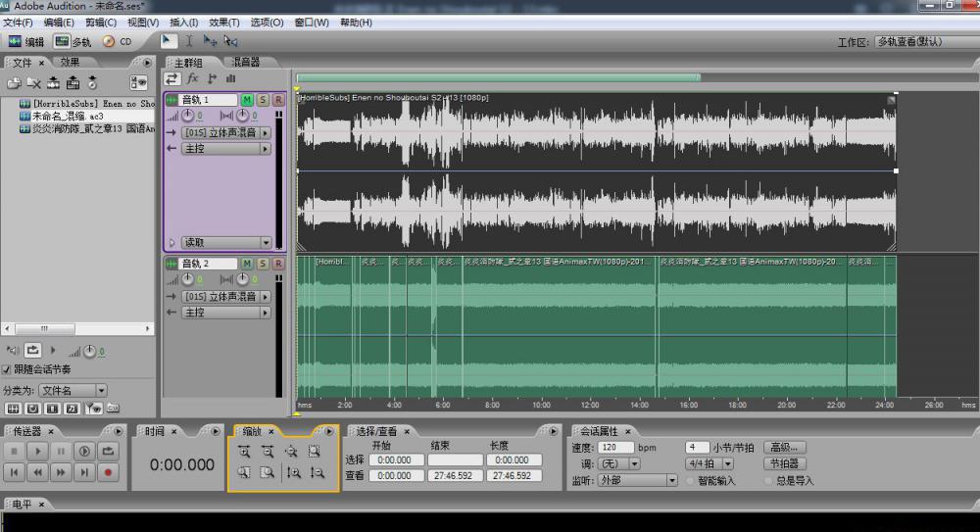Image resolution: width=980 pixels, height=532 pixels.
Task: Open the CD view
Action: coord(118,42)
